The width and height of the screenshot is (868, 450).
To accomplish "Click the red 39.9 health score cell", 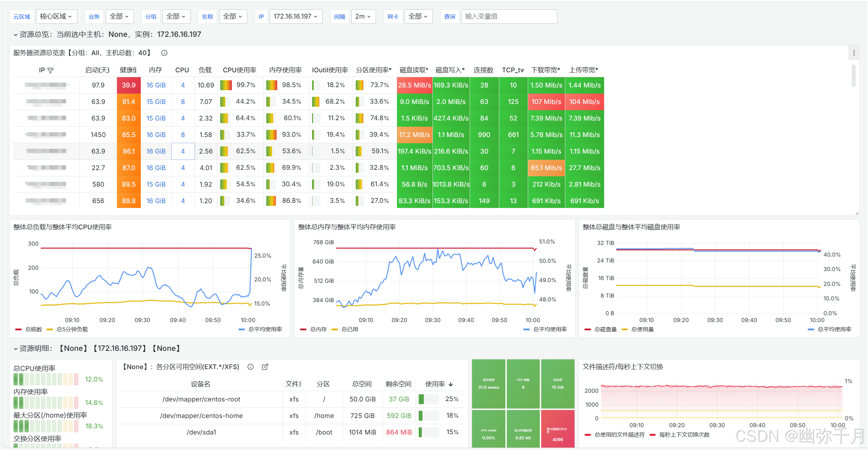I will pos(129,85).
